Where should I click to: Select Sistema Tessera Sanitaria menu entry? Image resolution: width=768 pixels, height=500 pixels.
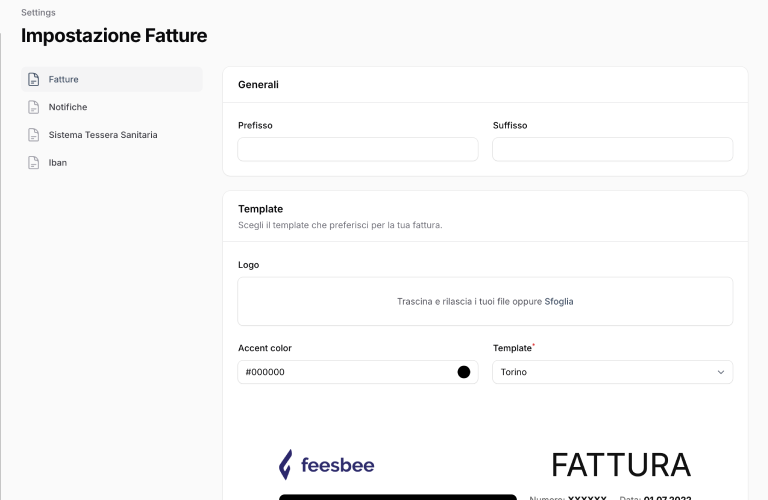pos(103,135)
